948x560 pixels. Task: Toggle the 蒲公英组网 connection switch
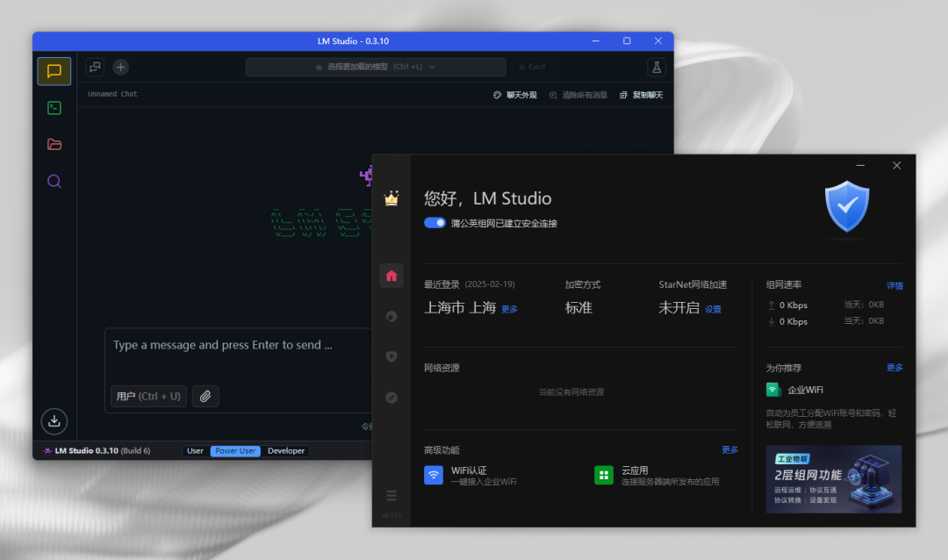[434, 223]
